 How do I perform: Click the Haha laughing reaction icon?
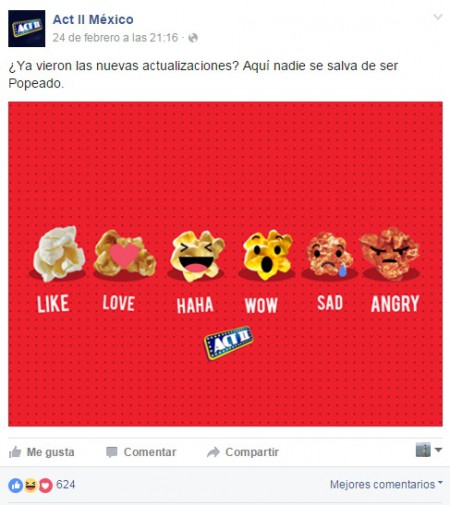30,485
